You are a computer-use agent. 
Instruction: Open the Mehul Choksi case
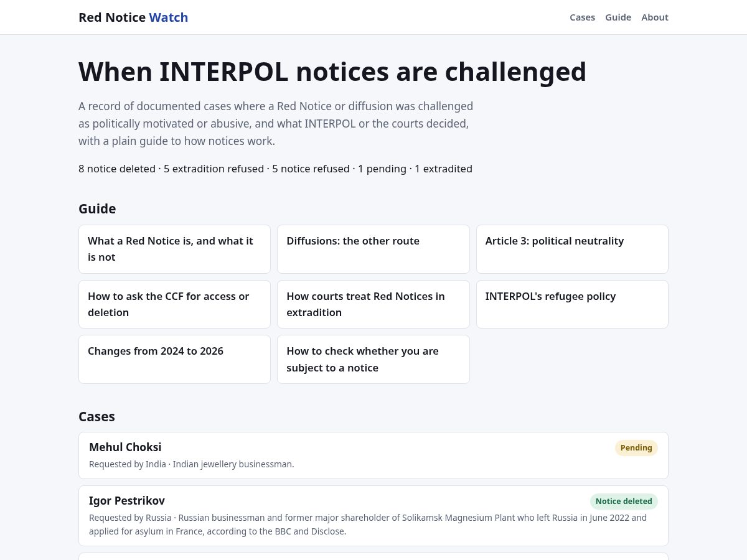(x=374, y=455)
